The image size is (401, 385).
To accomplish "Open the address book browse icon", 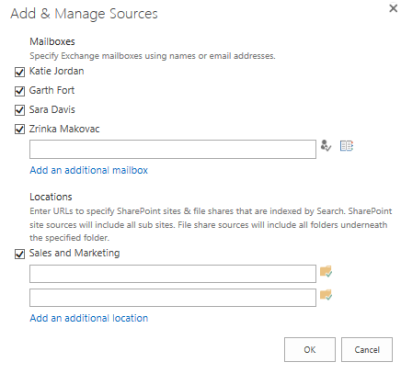I will tap(346, 146).
